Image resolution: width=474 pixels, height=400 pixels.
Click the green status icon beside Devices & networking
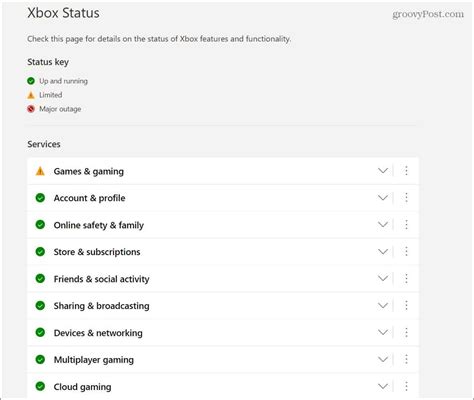(40, 332)
